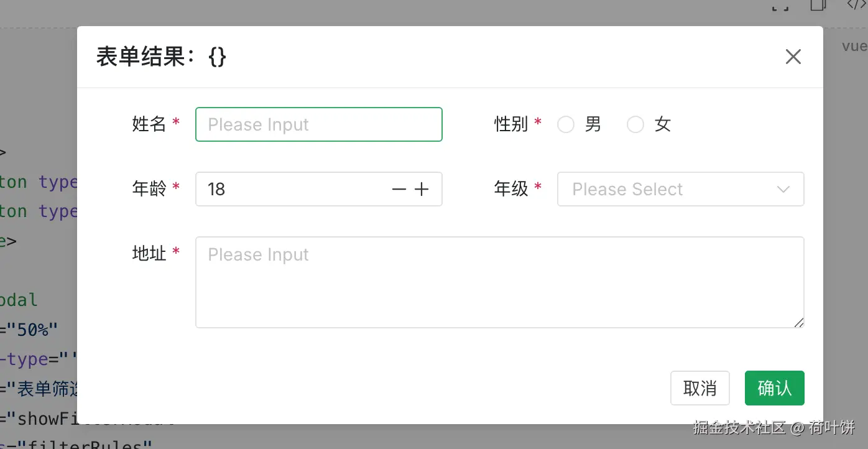868x449 pixels.
Task: Select the 男 radio button
Action: pyautogui.click(x=566, y=125)
